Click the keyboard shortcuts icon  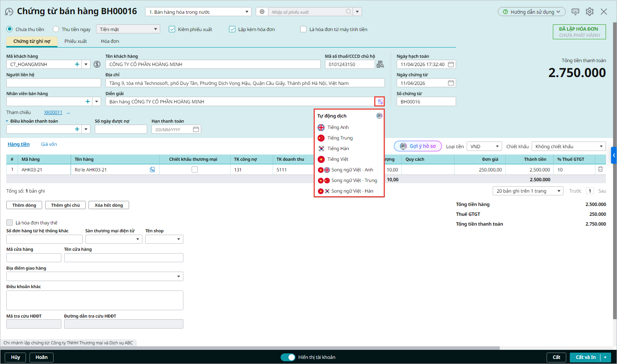575,12
